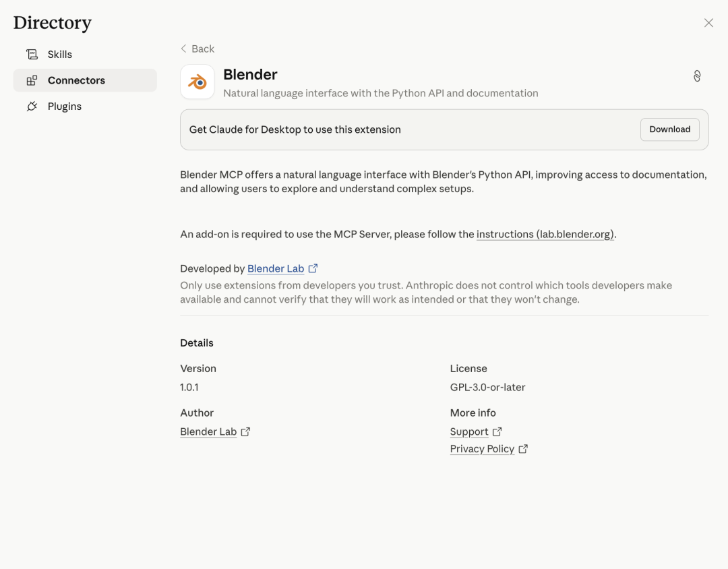Follow the Developed by Blender Lab link
The height and width of the screenshot is (569, 728).
276,268
